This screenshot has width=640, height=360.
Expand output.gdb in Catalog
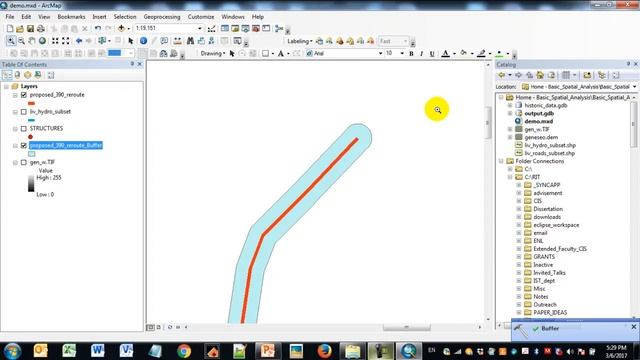510,113
